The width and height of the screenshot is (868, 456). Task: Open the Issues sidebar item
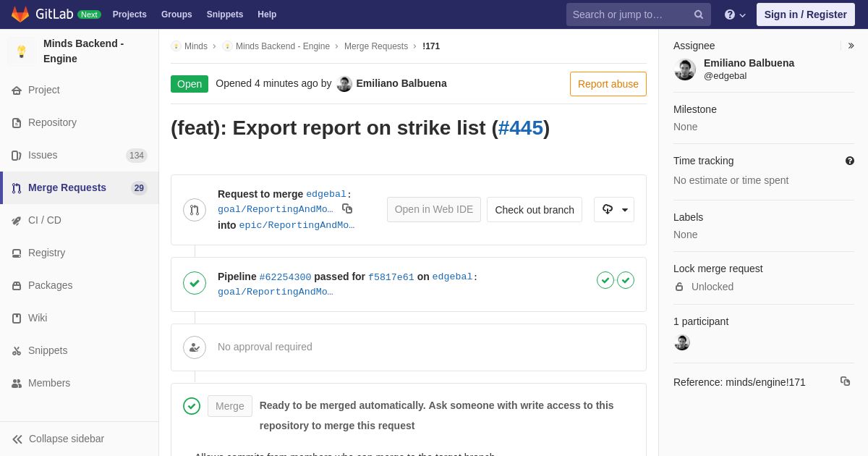pos(80,155)
